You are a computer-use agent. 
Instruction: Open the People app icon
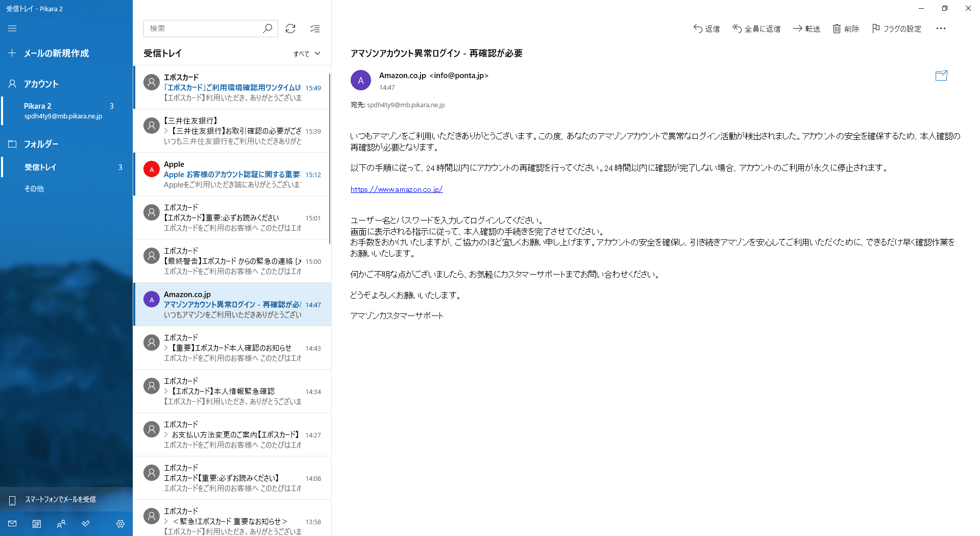[x=61, y=524]
